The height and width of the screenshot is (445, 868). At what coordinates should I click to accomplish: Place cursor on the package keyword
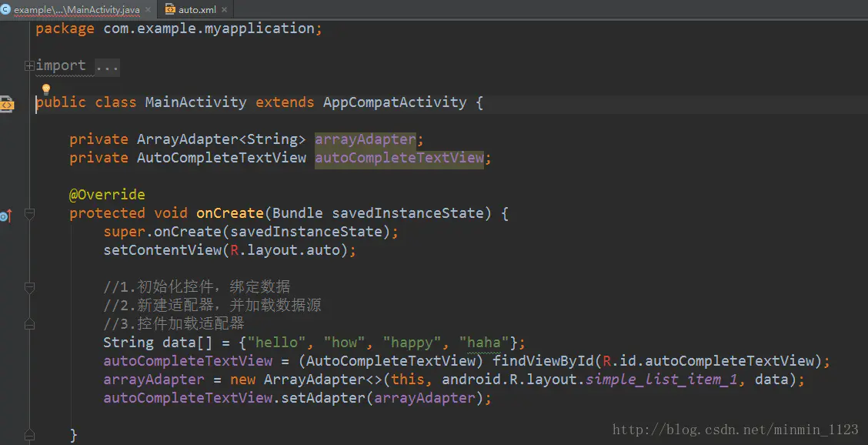tap(65, 28)
